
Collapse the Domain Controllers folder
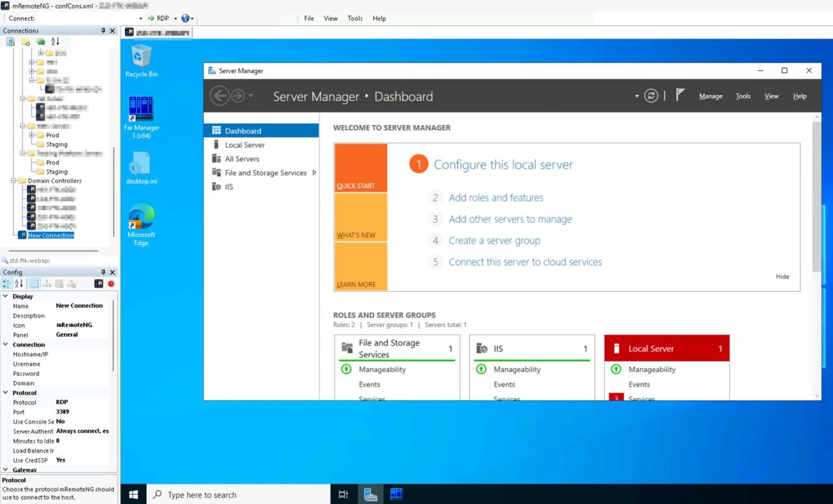tap(14, 180)
